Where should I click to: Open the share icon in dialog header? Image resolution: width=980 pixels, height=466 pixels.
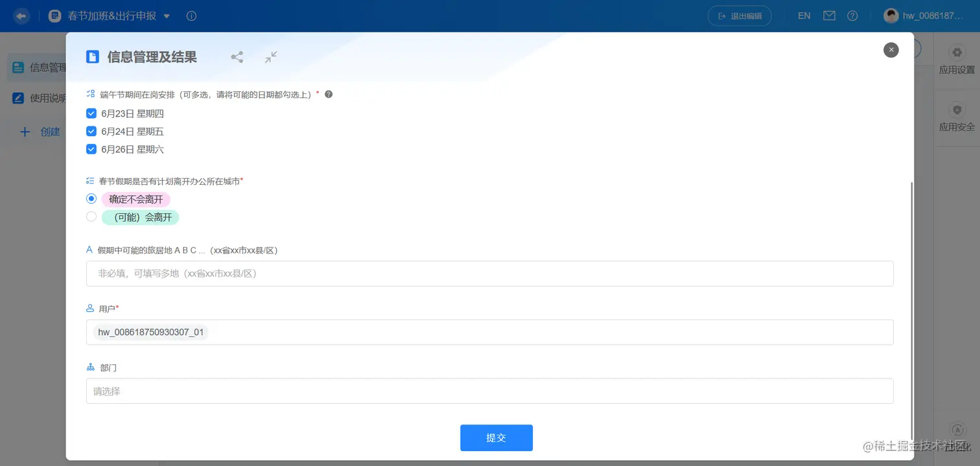point(237,57)
